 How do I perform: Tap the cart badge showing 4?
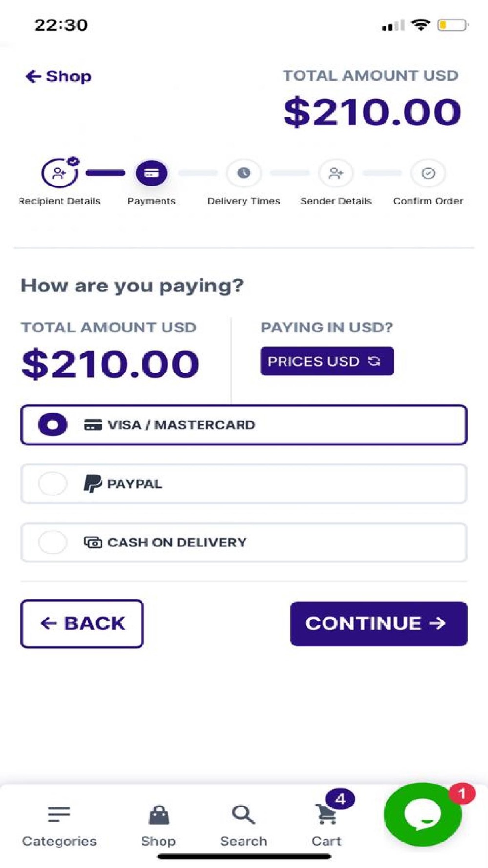click(340, 799)
